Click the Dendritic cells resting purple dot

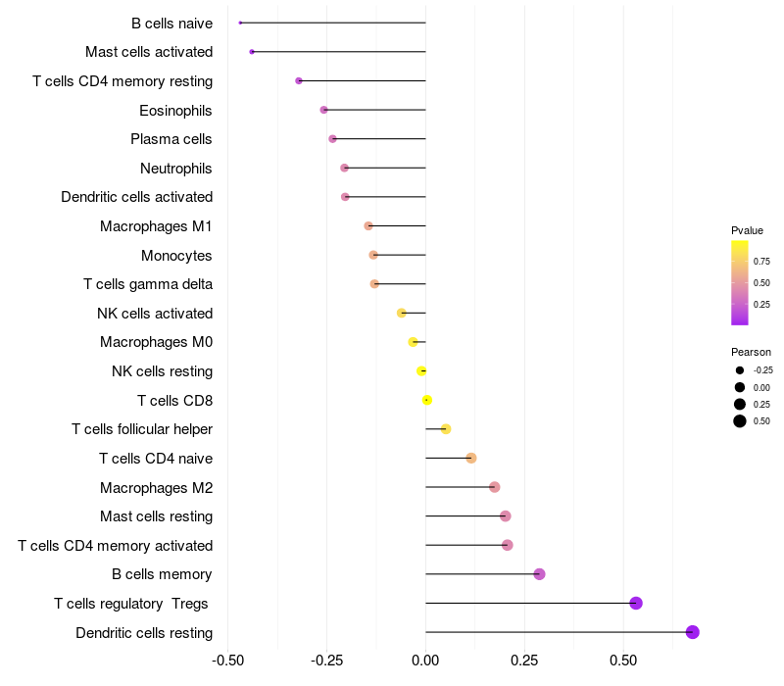click(x=692, y=632)
